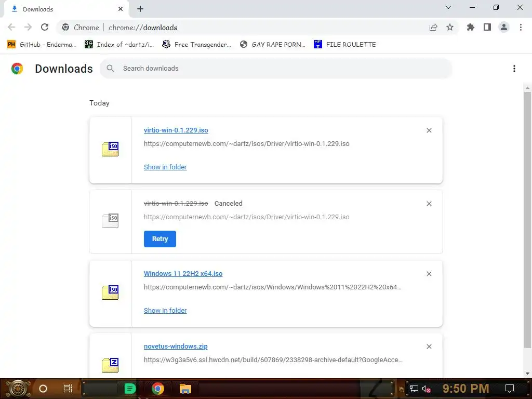Bookmark this tab with star icon
532x399 pixels.
click(450, 28)
